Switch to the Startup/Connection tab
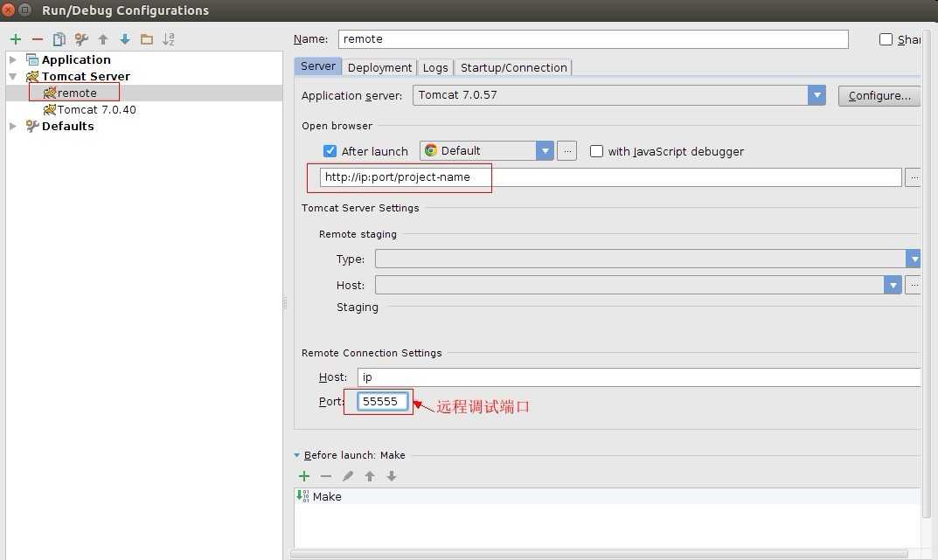 pos(513,67)
